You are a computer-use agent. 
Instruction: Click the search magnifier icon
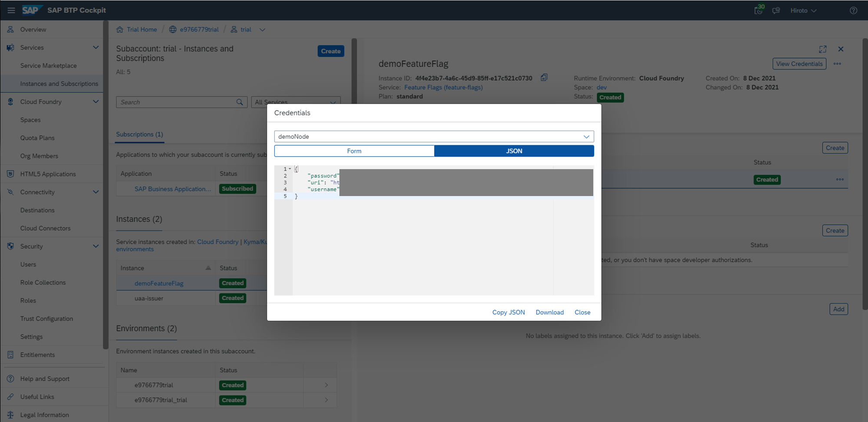[x=240, y=102]
